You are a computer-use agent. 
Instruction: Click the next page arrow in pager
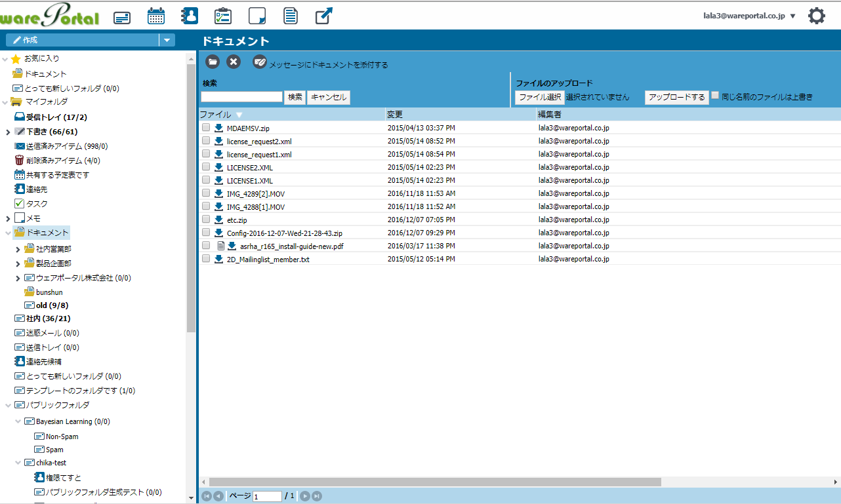[305, 496]
